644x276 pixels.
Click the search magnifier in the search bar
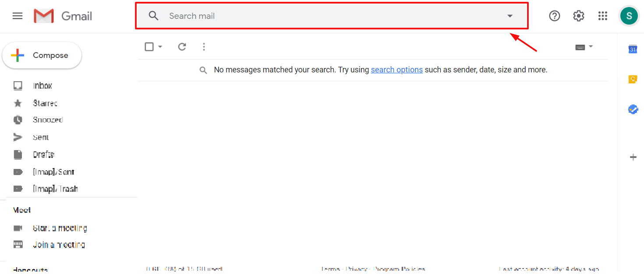(153, 16)
